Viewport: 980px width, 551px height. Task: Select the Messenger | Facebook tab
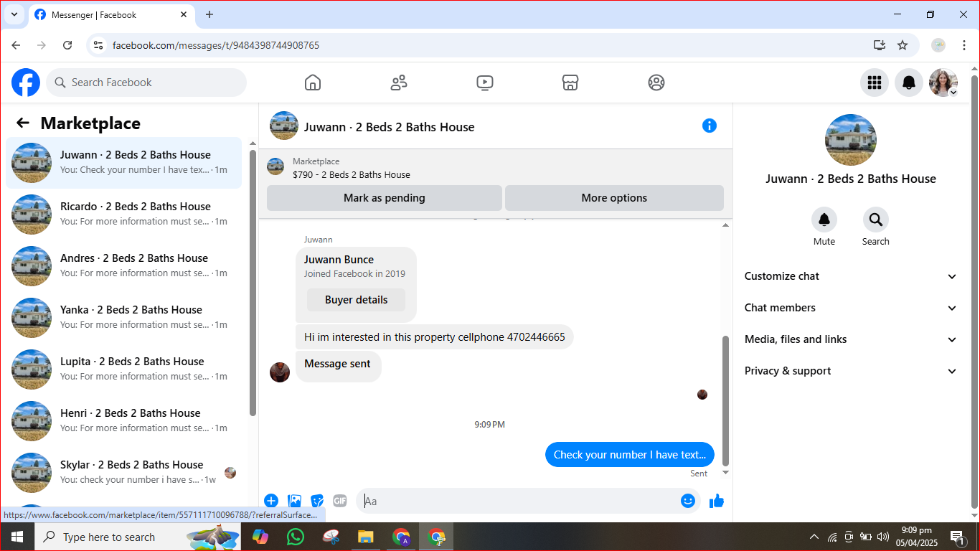tap(111, 15)
